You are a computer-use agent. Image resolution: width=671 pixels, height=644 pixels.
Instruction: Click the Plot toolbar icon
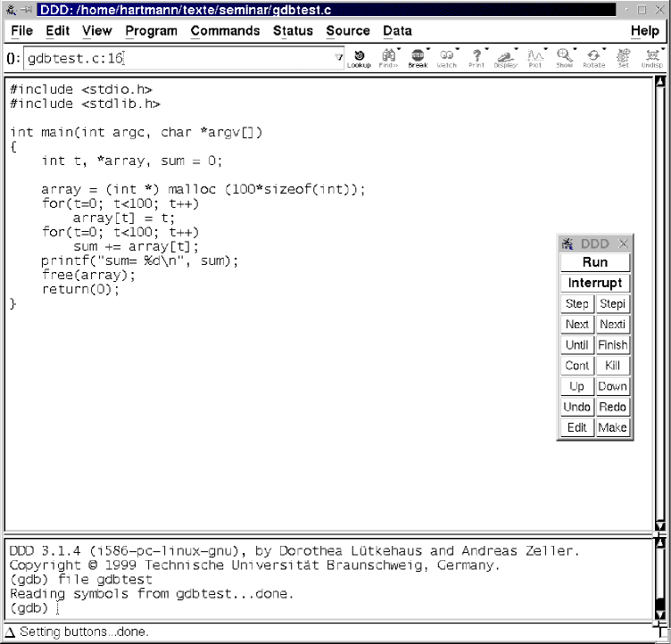534,58
